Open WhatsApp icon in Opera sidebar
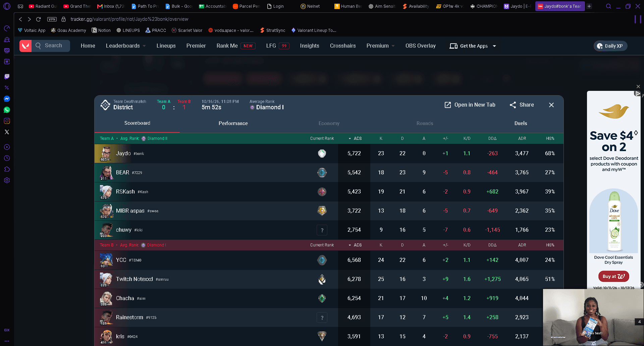644x346 pixels. 7,110
